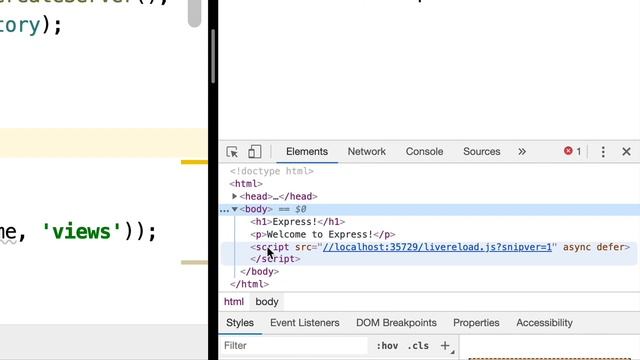
Task: Click the code editor vertical scrollbar thumb
Action: click(x=194, y=13)
